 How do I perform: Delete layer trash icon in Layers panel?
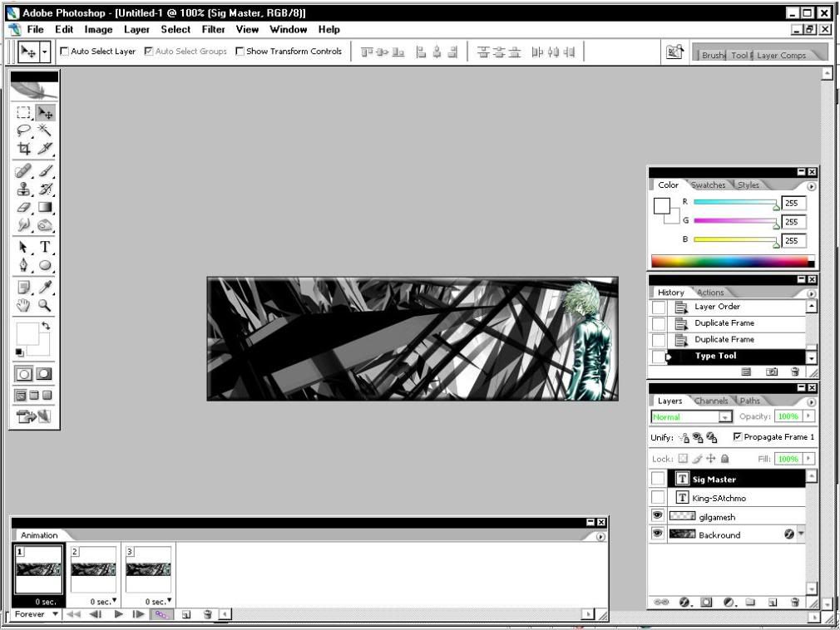[795, 603]
